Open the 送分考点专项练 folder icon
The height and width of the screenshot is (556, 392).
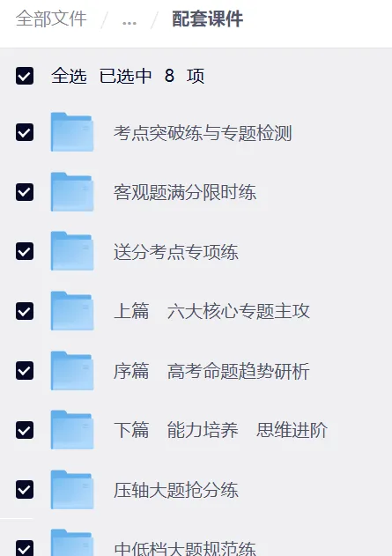click(x=72, y=251)
